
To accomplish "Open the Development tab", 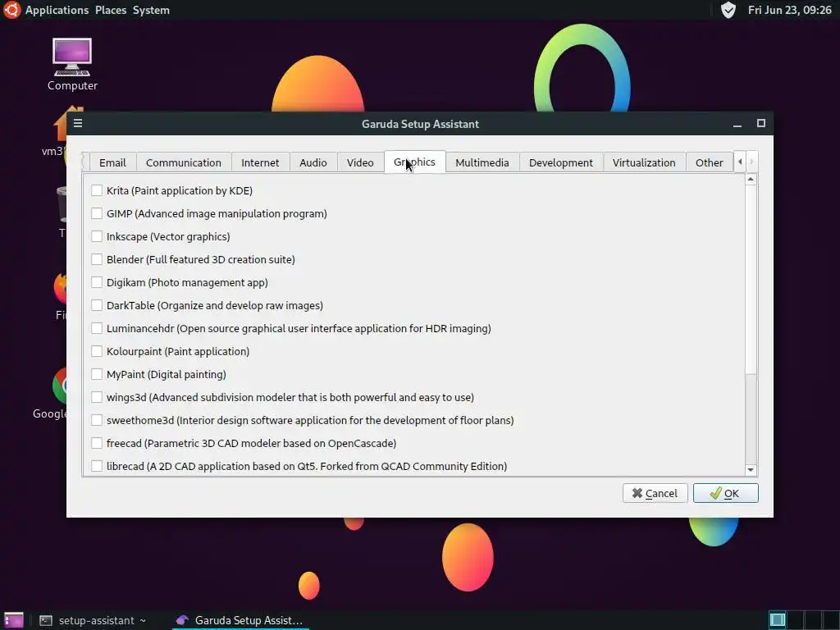I will click(561, 162).
